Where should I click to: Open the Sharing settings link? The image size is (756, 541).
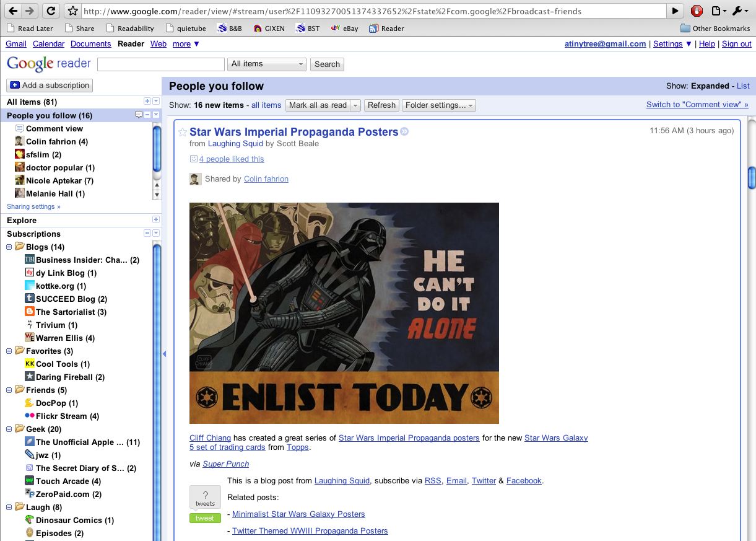(33, 206)
